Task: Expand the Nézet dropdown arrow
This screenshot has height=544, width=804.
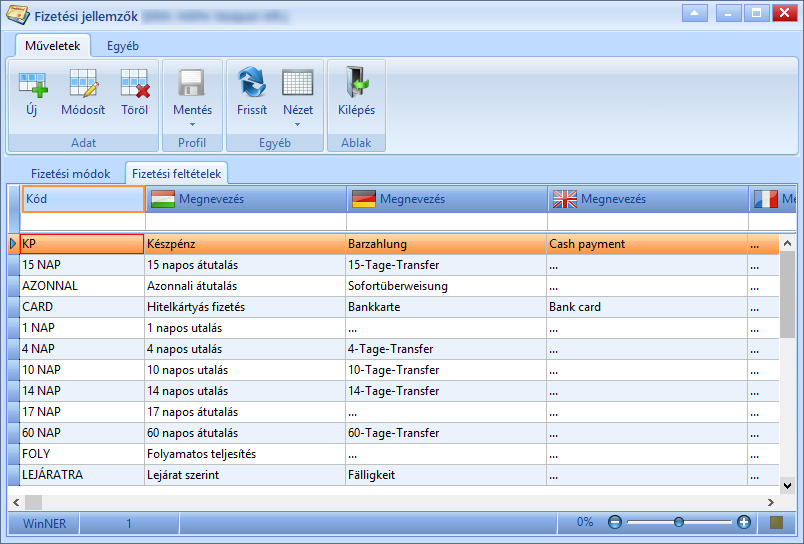Action: [297, 124]
